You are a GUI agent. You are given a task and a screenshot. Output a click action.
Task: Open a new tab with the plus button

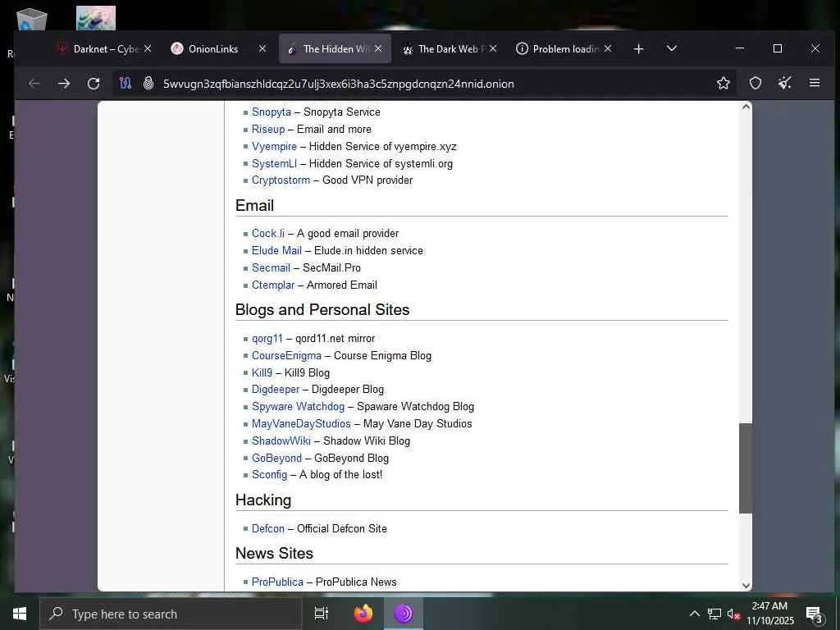click(x=638, y=48)
